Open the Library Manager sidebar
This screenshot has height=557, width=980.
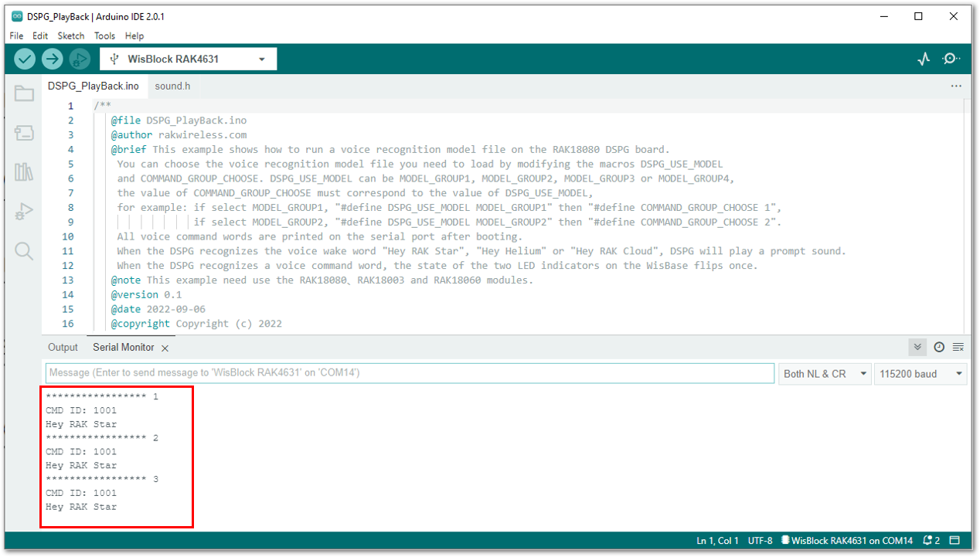[24, 172]
